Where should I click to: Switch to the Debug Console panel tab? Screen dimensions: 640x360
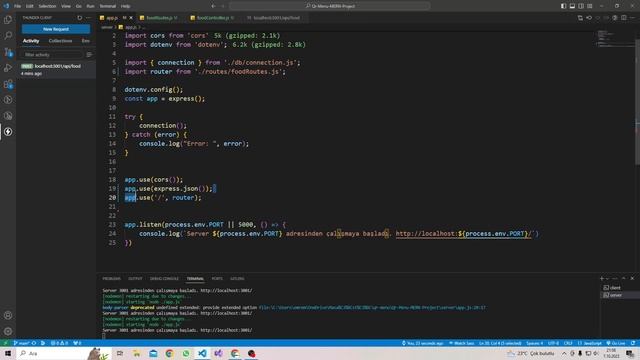[x=164, y=279]
